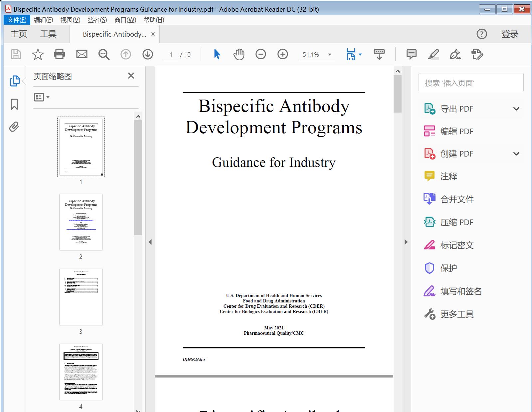The width and height of the screenshot is (532, 412).
Task: Zoom out with the minus icon
Action: pyautogui.click(x=261, y=54)
